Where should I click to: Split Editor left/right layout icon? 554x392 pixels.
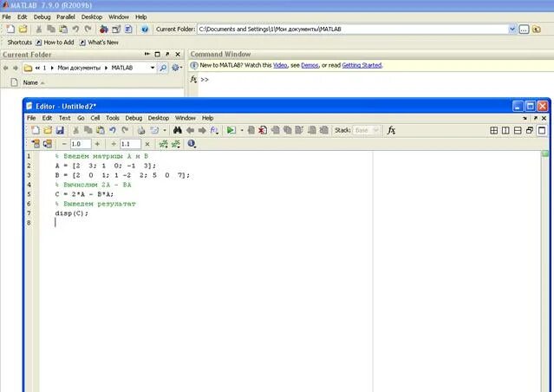505,130
